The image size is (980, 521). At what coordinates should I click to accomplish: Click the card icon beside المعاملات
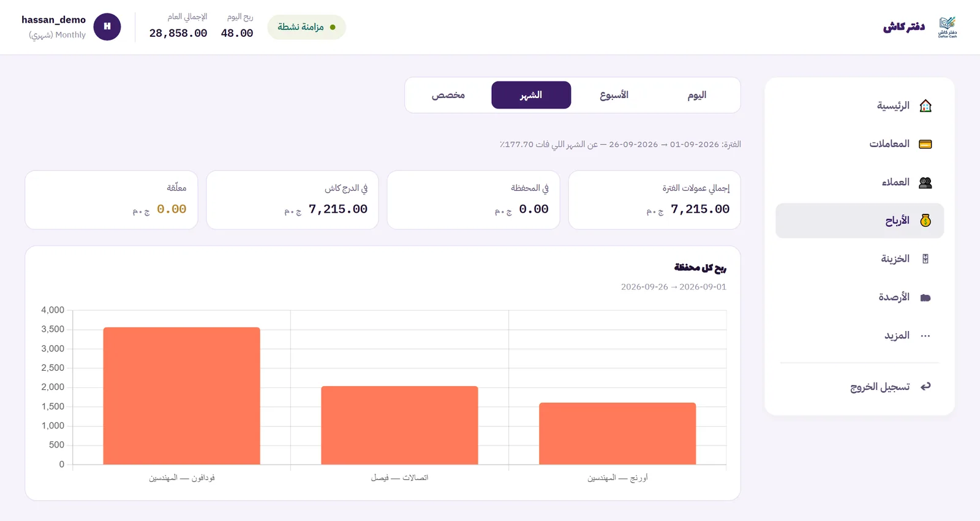[925, 144]
